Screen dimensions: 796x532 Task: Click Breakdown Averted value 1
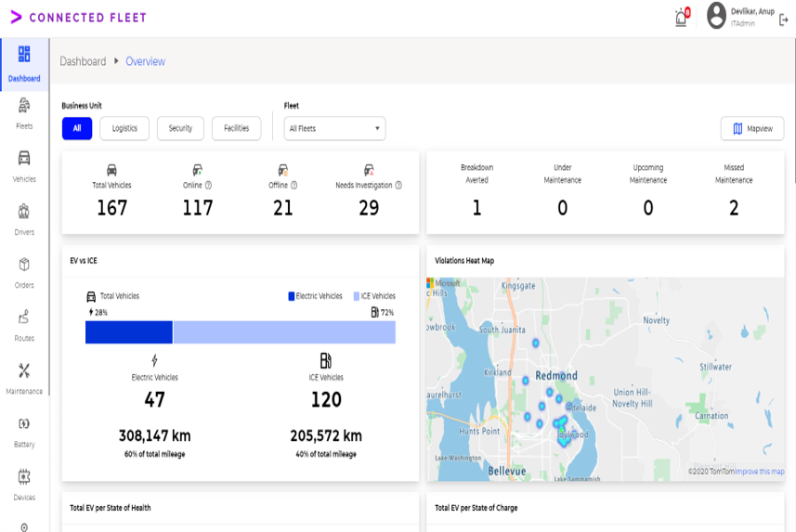tap(476, 208)
